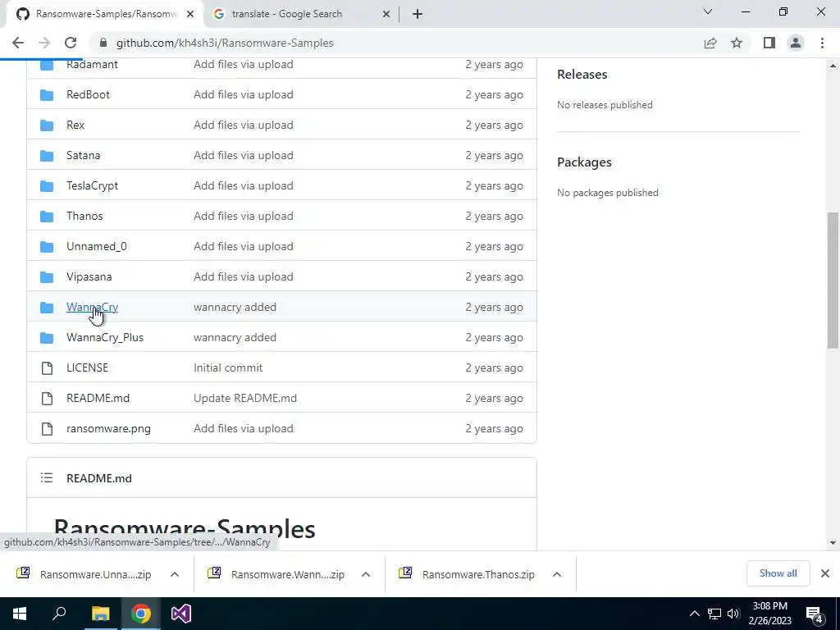840x630 pixels.
Task: Open the ransomware.png file
Action: pyautogui.click(x=109, y=428)
